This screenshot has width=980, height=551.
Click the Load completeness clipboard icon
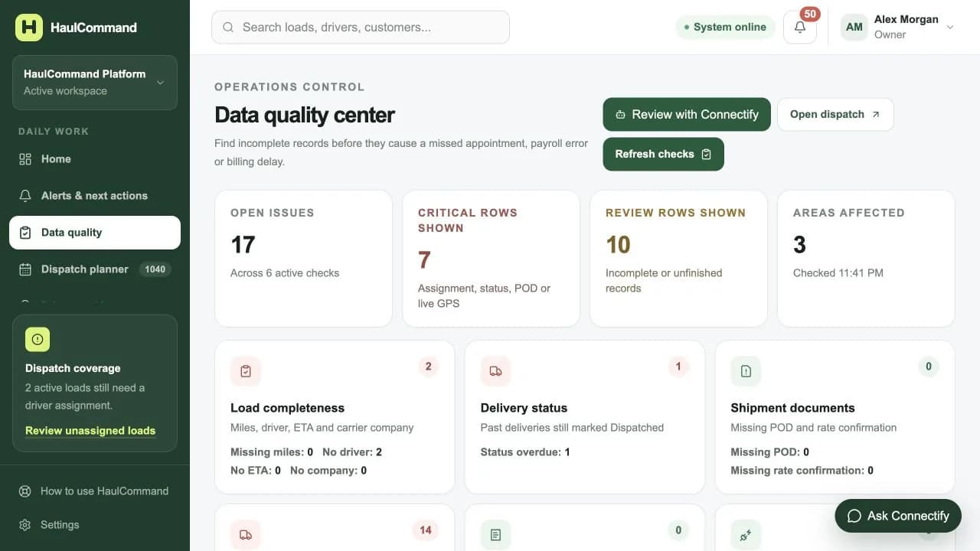[246, 371]
